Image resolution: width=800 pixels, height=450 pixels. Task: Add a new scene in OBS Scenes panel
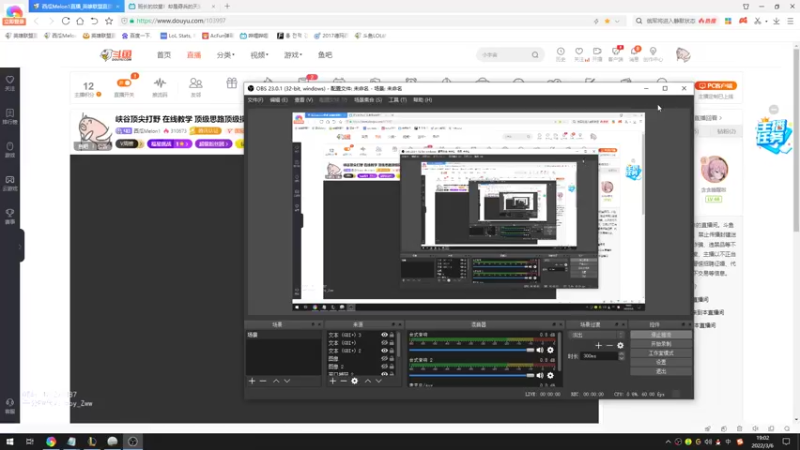click(x=252, y=381)
